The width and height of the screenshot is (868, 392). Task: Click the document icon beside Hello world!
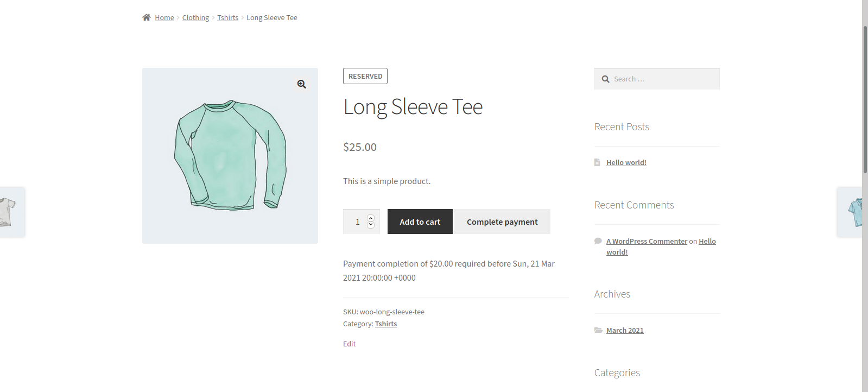pyautogui.click(x=597, y=162)
